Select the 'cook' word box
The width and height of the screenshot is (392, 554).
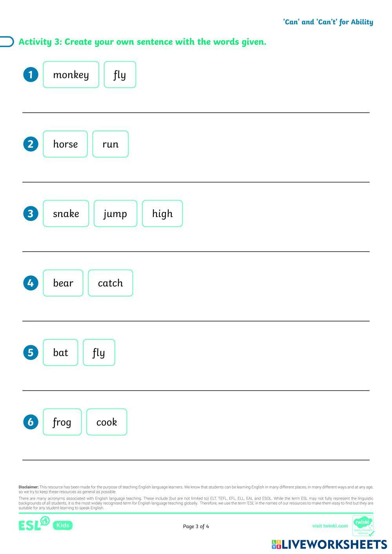pyautogui.click(x=107, y=422)
